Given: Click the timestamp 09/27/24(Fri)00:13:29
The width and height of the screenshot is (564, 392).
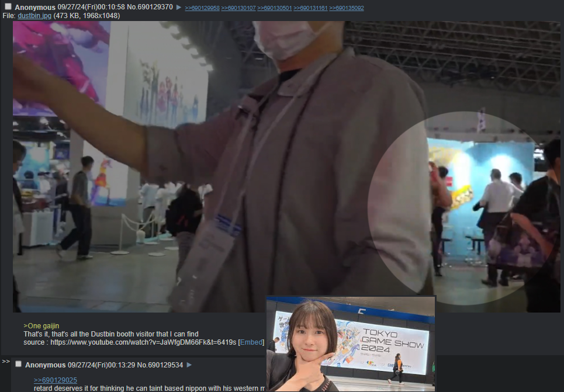Looking at the screenshot, I should tap(102, 365).
